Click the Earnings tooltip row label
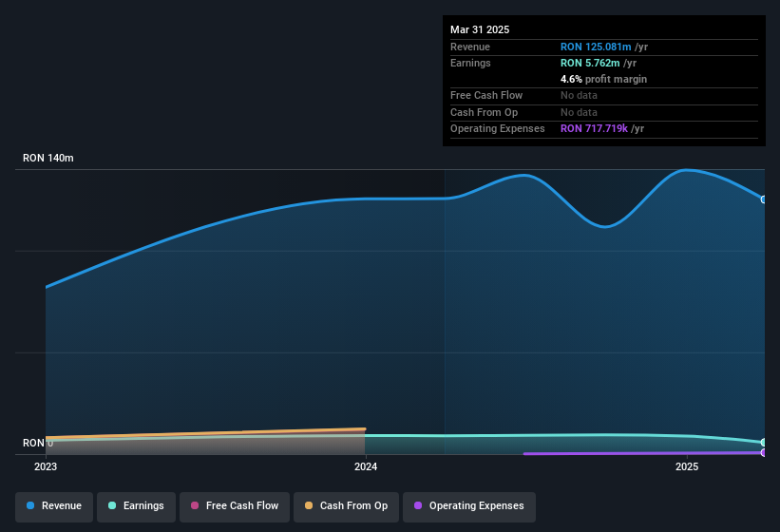The height and width of the screenshot is (532, 780). pyautogui.click(x=470, y=63)
